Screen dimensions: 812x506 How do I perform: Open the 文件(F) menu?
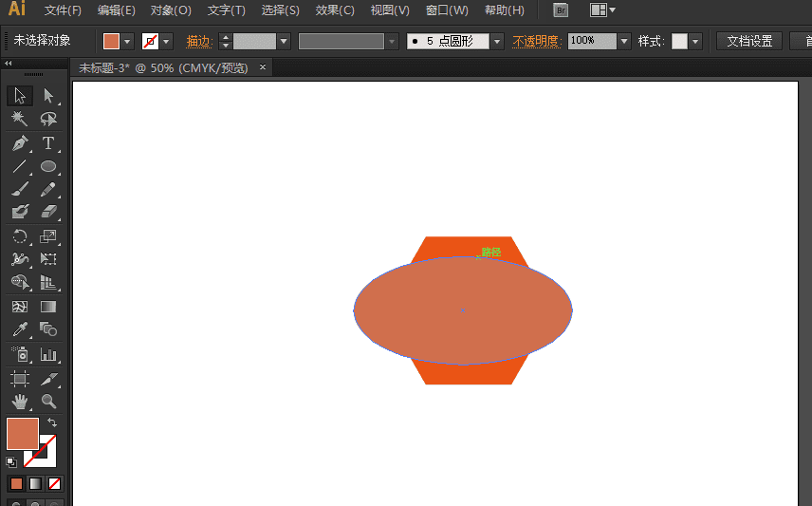point(64,10)
